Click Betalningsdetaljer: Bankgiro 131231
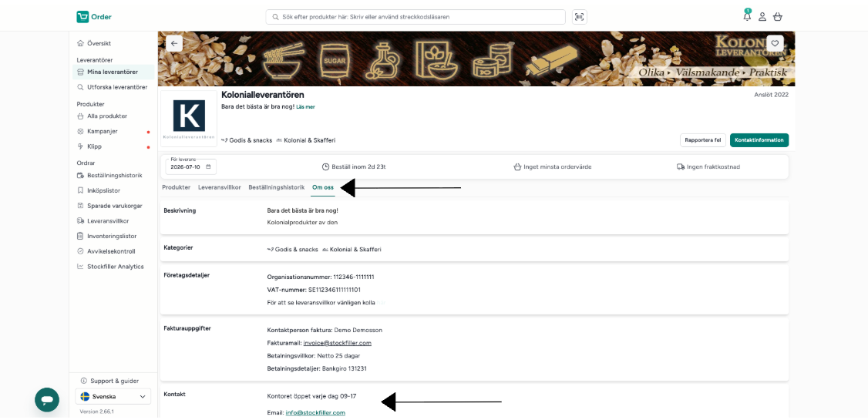This screenshot has width=868, height=420. (317, 368)
